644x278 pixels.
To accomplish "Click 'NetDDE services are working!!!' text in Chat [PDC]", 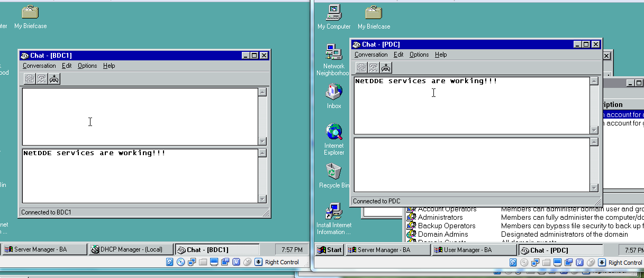I will tap(426, 81).
